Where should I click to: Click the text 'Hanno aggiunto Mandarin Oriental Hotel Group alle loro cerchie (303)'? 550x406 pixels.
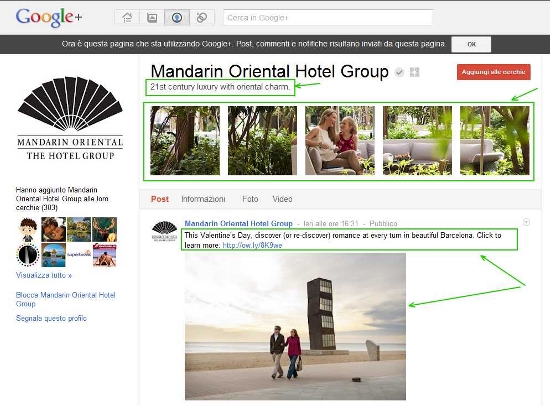click(62, 199)
